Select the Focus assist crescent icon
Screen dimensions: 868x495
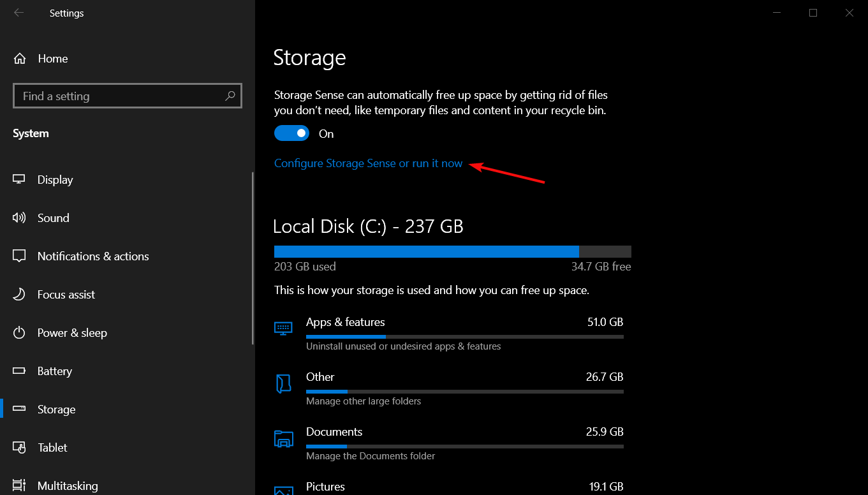pyautogui.click(x=20, y=294)
